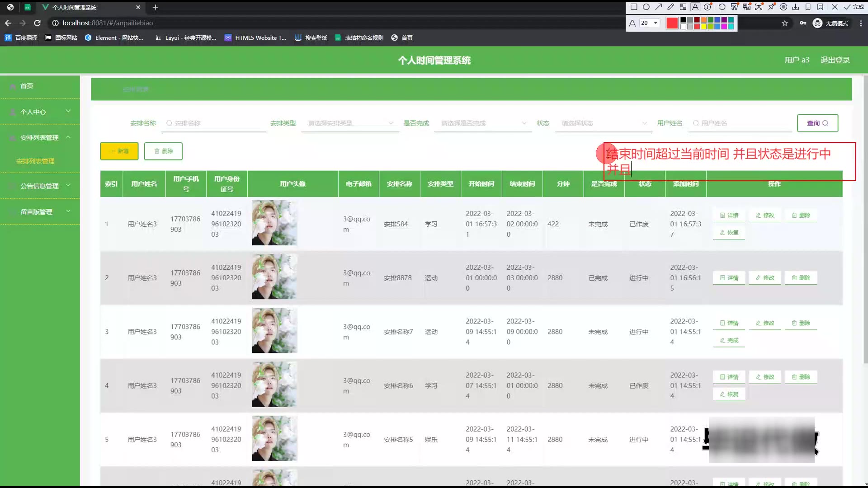The image size is (868, 488).
Task: Select the text annotation tool
Action: (695, 7)
